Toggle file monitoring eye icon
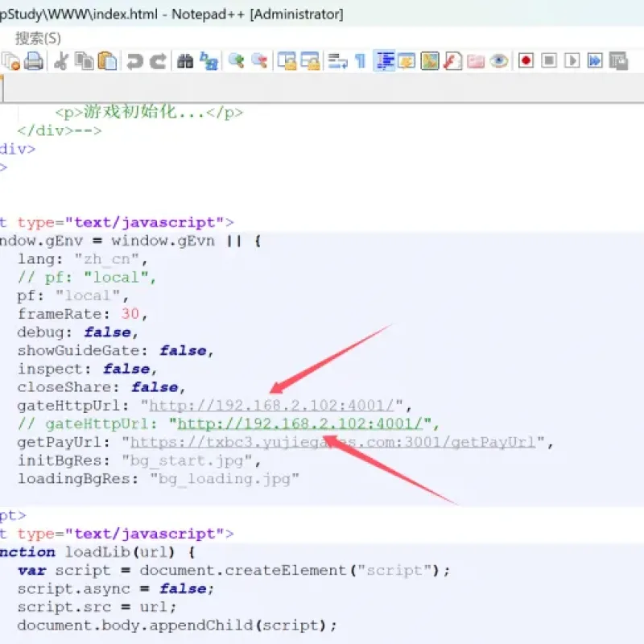The height and width of the screenshot is (644, 644). [x=498, y=61]
